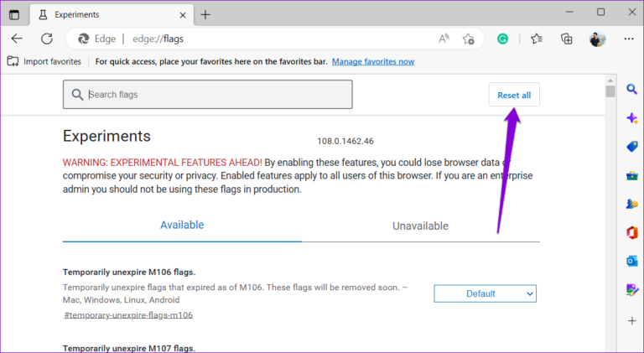This screenshot has width=644, height=353.
Task: Expand the M106 flags Default dropdown
Action: pos(485,293)
